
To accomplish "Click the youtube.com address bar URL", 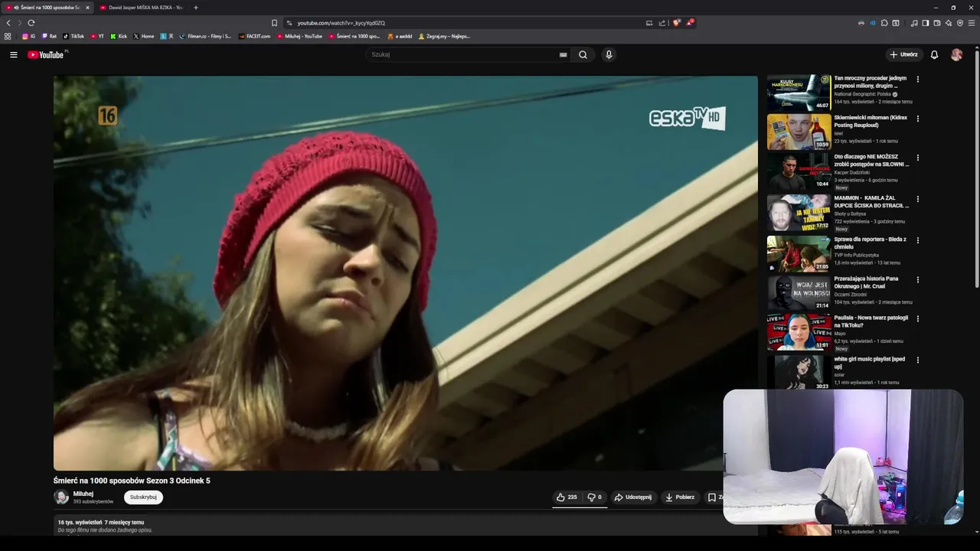I will [341, 23].
